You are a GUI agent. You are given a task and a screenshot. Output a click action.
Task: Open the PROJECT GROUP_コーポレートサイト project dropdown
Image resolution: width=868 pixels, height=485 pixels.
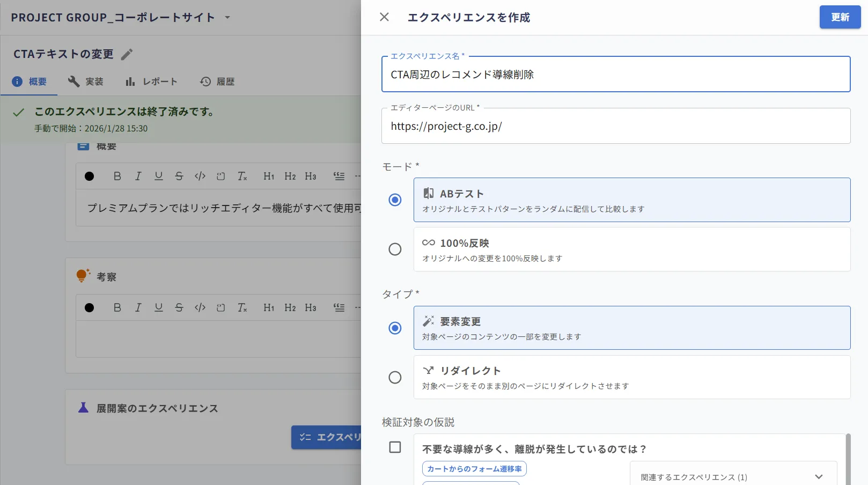[x=227, y=17]
